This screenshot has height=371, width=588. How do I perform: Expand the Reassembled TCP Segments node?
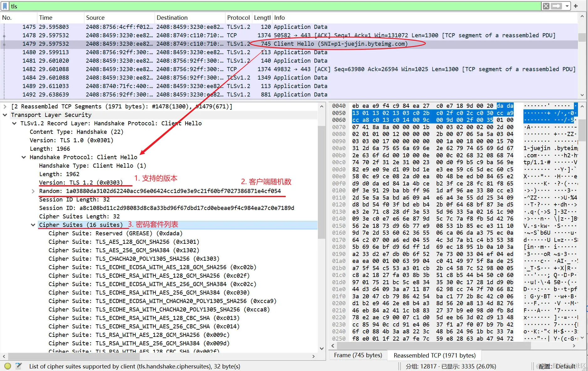5,107
